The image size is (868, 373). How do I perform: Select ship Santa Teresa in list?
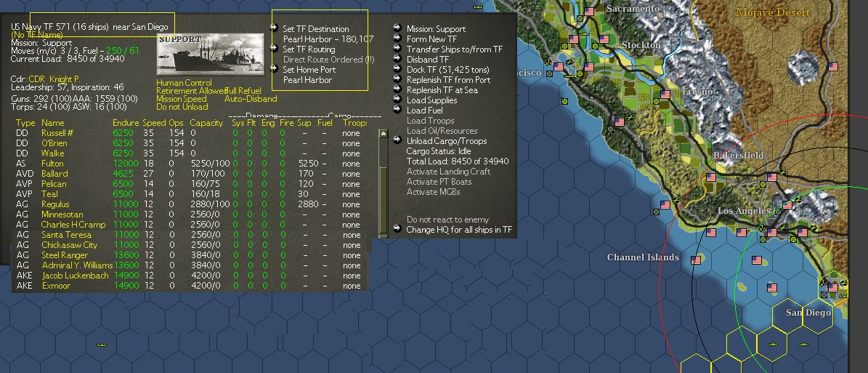coord(66,234)
